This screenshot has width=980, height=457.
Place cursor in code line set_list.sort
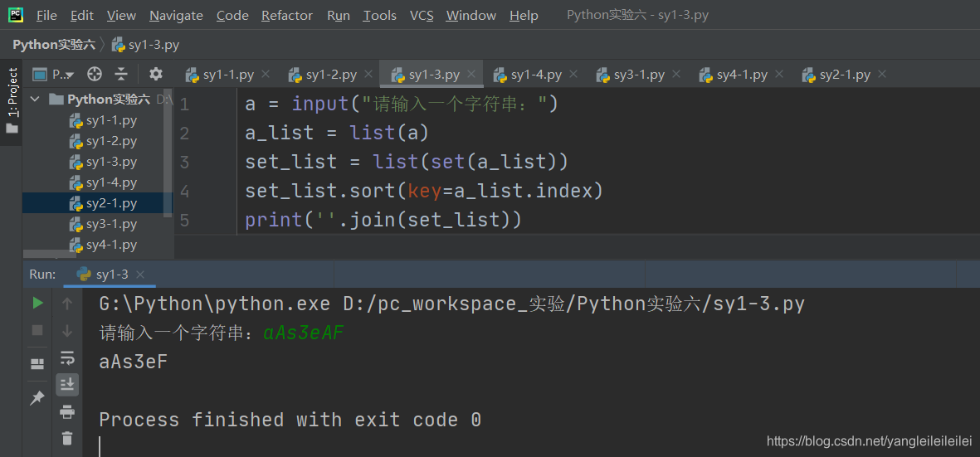click(x=424, y=191)
